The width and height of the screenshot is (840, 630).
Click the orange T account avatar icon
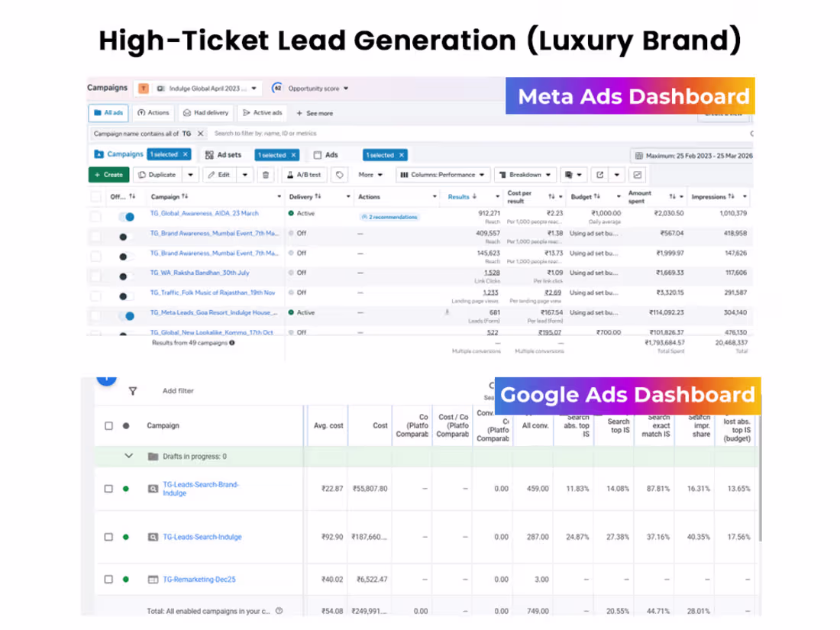tap(144, 89)
